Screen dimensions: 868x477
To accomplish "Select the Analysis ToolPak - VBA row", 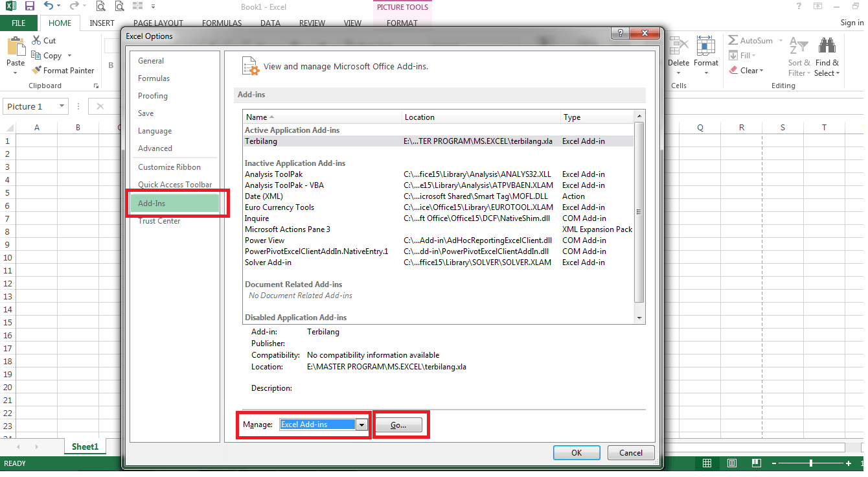I will 439,185.
